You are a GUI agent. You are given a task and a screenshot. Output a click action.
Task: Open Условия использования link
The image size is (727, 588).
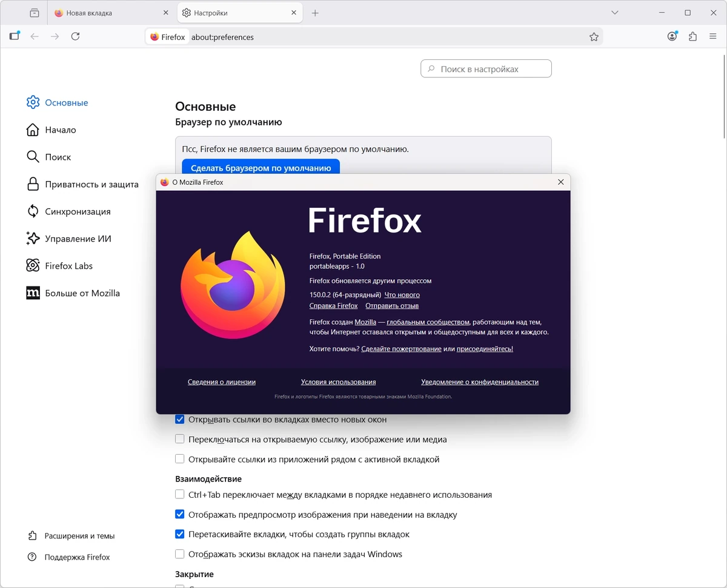pos(339,382)
